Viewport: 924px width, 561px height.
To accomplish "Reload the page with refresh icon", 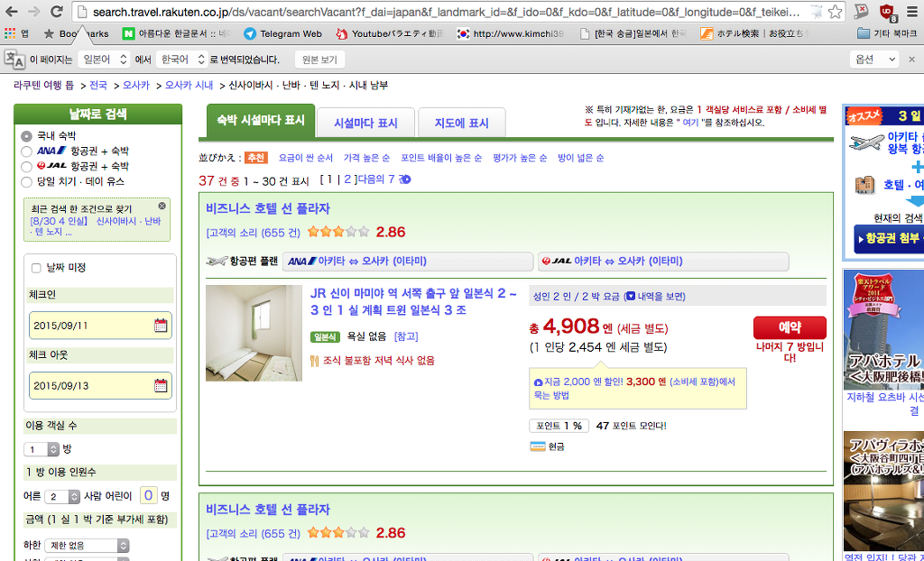I will [57, 11].
